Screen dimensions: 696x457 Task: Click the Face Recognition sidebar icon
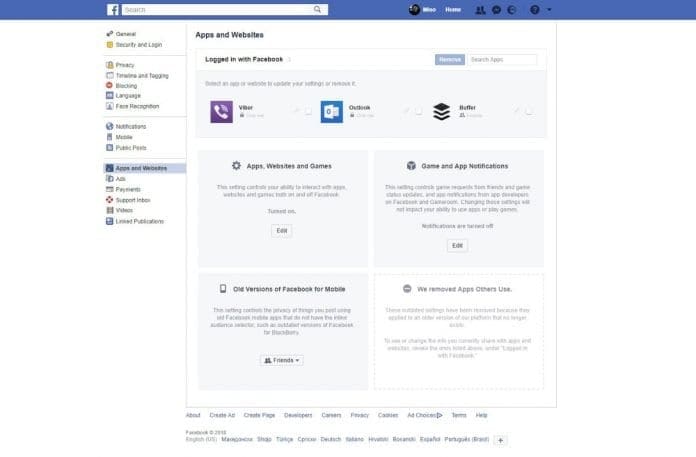point(110,106)
